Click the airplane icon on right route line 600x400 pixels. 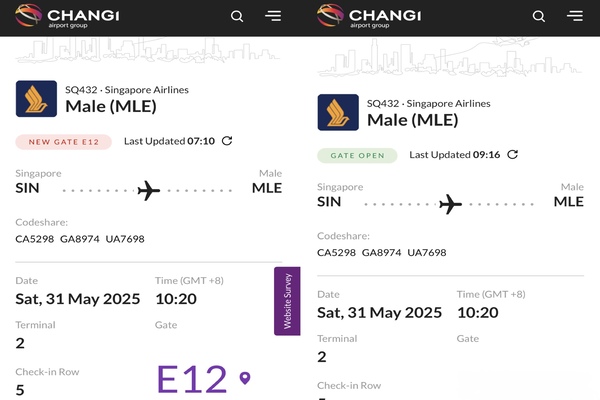tap(451, 204)
